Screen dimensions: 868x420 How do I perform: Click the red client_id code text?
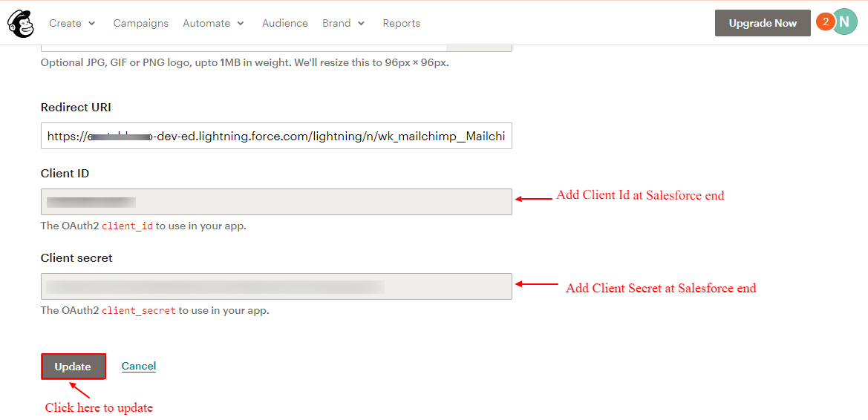point(127,226)
